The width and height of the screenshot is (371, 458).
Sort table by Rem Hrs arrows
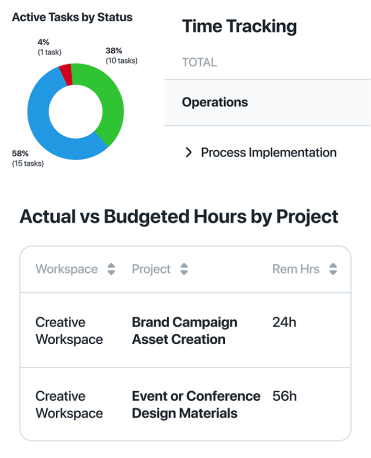pos(333,269)
